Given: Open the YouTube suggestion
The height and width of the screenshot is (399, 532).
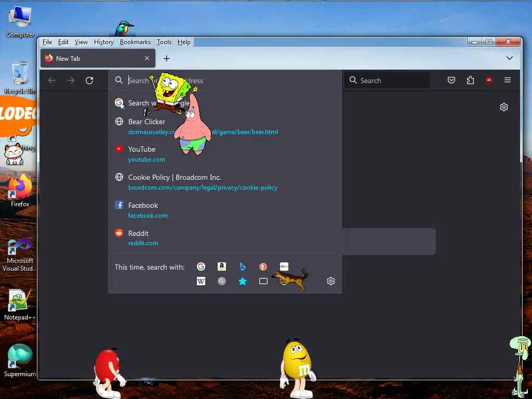Looking at the screenshot, I should click(x=224, y=154).
